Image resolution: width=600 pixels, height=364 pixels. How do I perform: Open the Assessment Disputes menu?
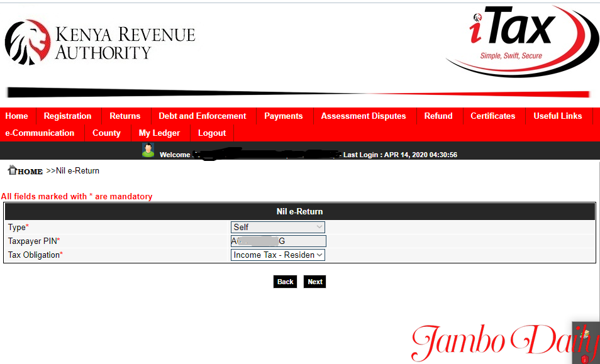[363, 116]
